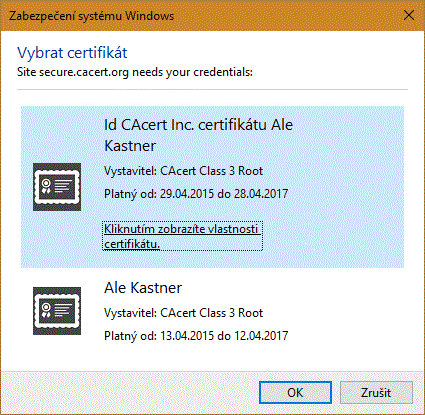Confirm the selection with the OK button

(295, 392)
